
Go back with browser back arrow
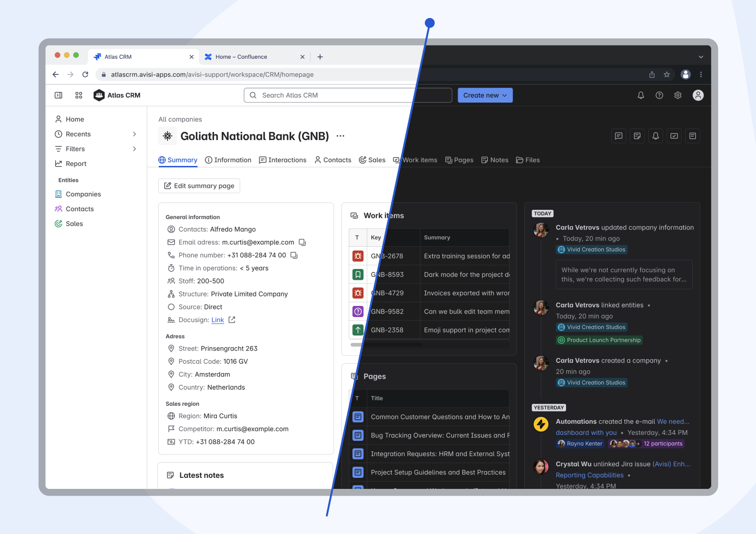(x=55, y=74)
